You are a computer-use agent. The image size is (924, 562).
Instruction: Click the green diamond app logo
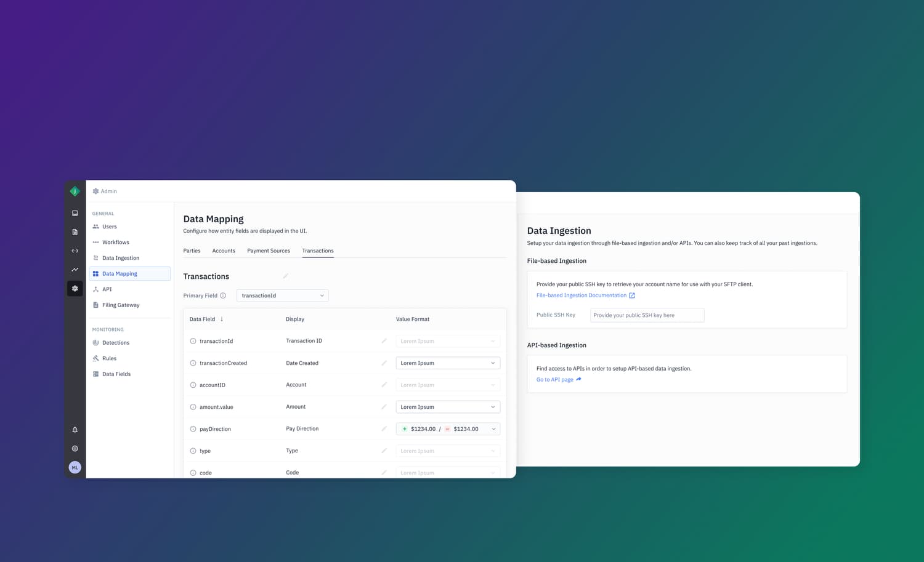(x=75, y=191)
